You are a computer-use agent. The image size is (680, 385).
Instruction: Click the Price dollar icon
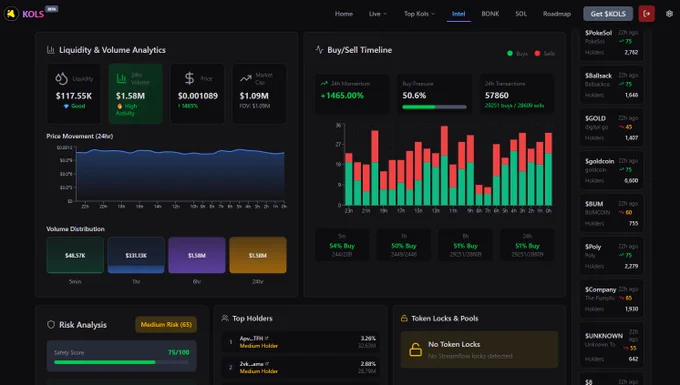click(x=190, y=78)
